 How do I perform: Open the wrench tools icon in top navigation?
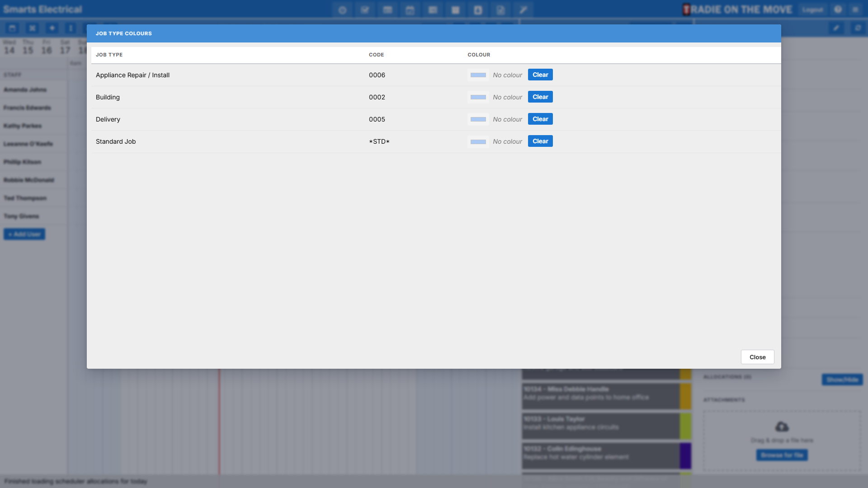pyautogui.click(x=523, y=10)
